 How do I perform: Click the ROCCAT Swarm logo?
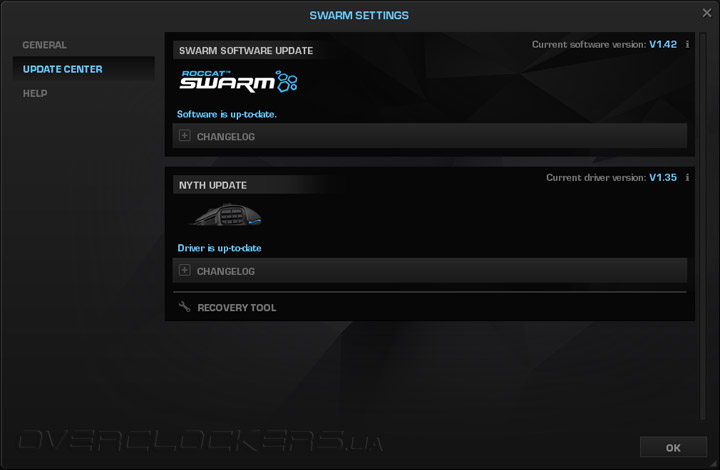coord(238,81)
